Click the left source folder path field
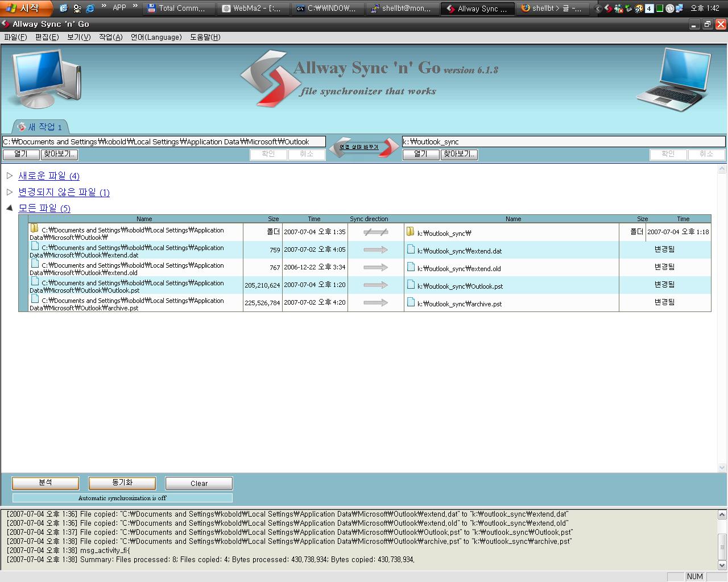The width and height of the screenshot is (728, 582). 164,142
